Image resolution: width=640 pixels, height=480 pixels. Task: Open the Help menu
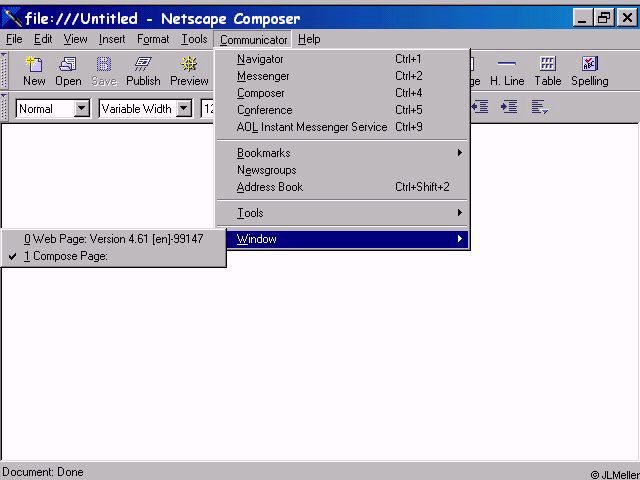309,39
